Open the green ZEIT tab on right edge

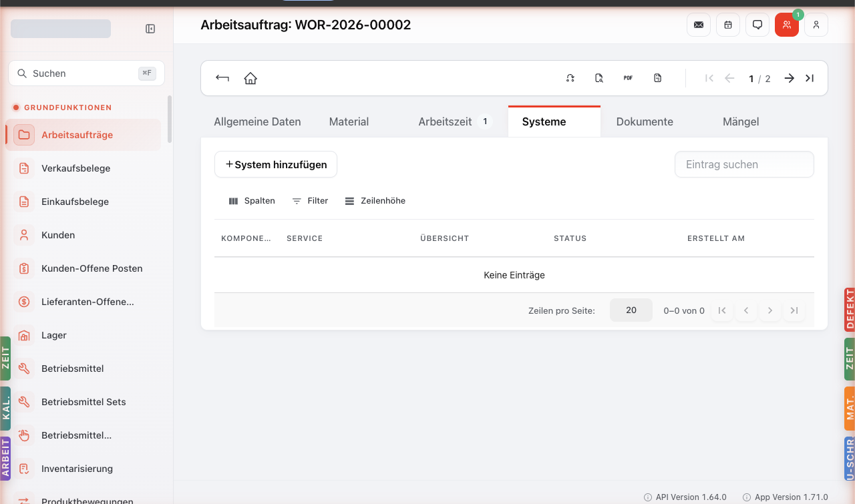[850, 359]
